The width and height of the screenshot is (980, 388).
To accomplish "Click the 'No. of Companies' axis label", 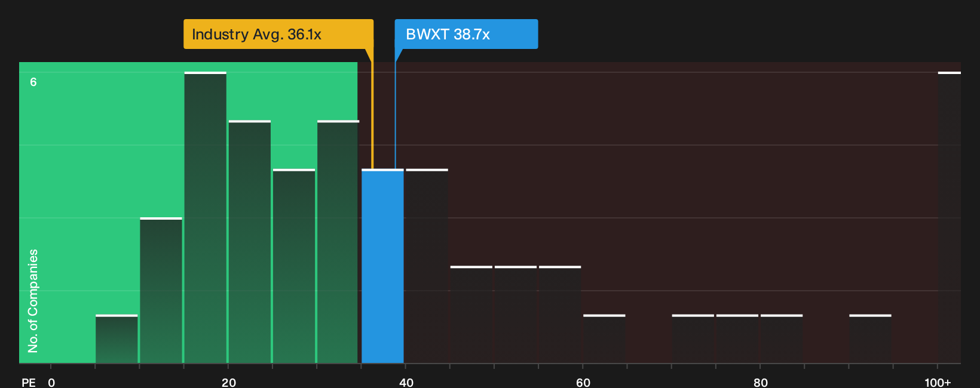I will pyautogui.click(x=33, y=301).
